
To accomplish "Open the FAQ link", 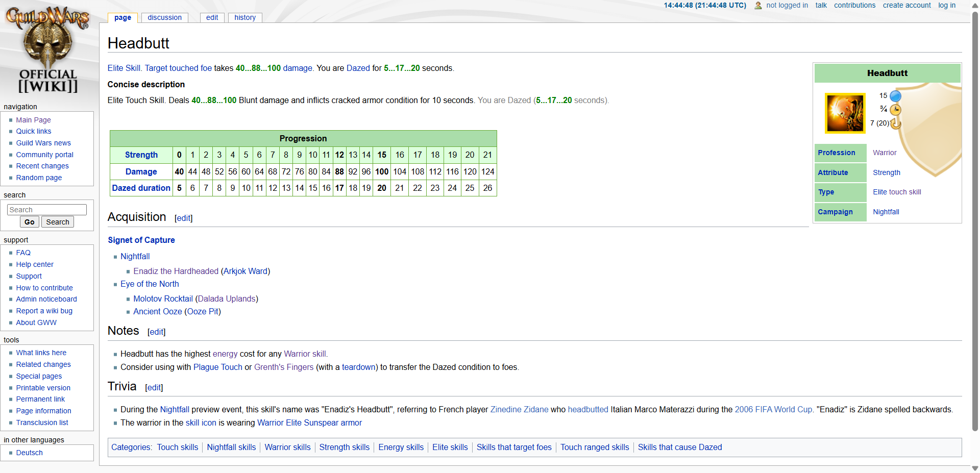I will (23, 253).
